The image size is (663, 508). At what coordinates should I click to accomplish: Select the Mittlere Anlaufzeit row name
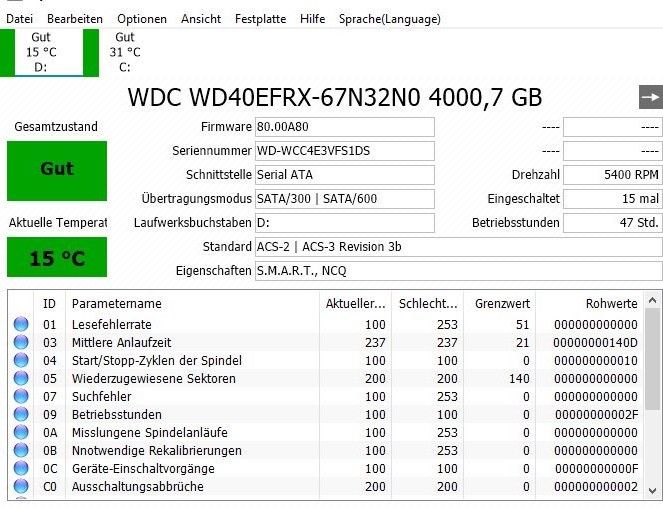pos(121,343)
